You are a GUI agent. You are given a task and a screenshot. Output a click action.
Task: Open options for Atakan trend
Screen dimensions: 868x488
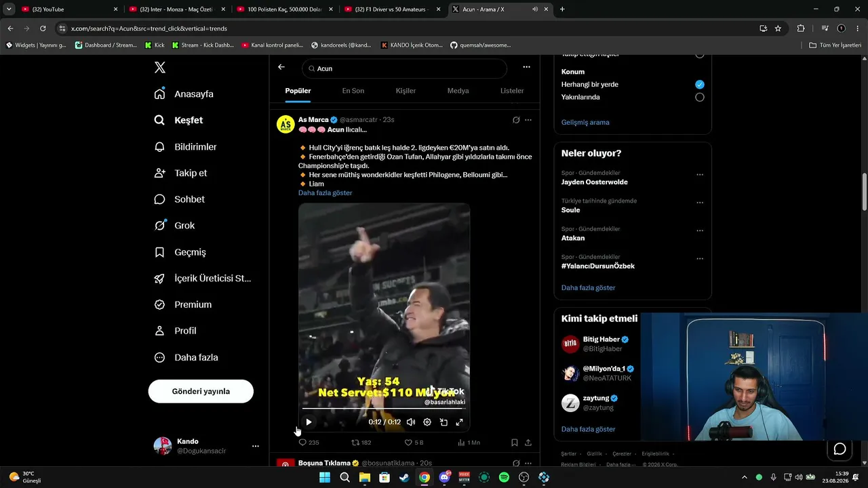pos(700,230)
